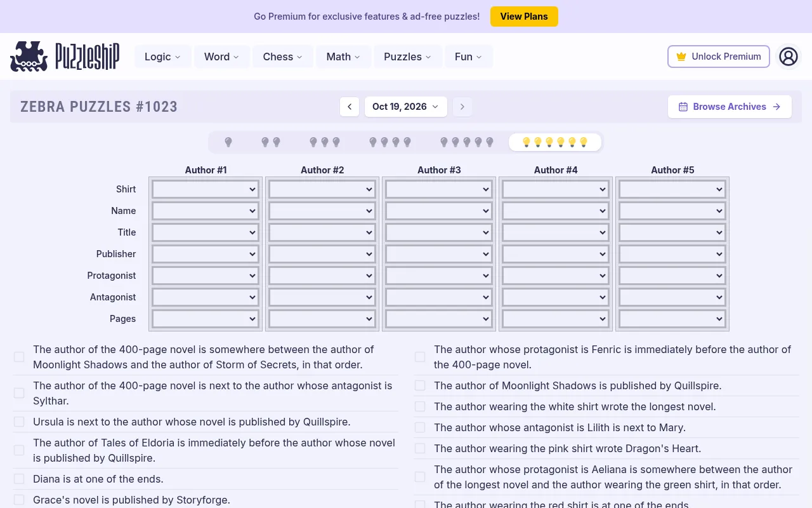Open the user account profile icon

[x=788, y=57]
